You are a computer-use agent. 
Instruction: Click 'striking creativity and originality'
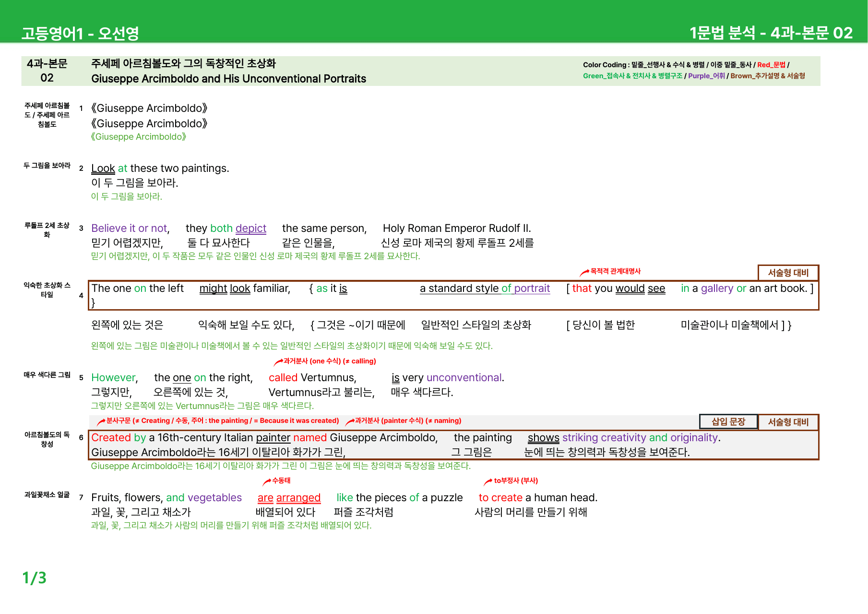pyautogui.click(x=640, y=438)
